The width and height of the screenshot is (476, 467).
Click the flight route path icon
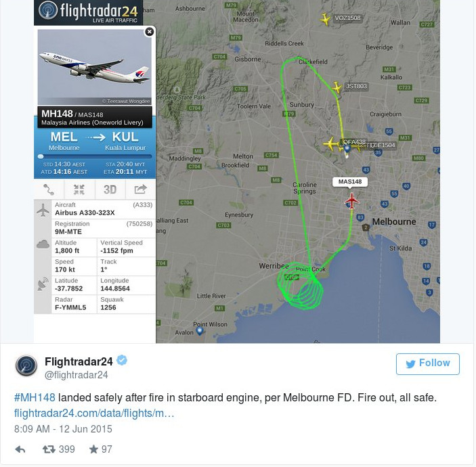[49, 190]
